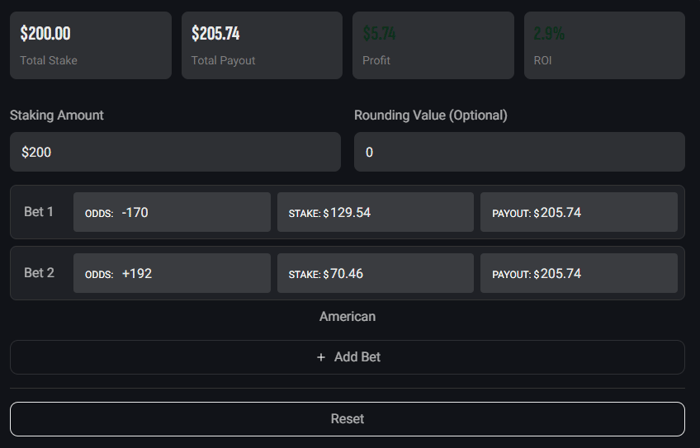This screenshot has width=700, height=448.
Task: Click the Staking Amount input field
Action: [x=175, y=152]
